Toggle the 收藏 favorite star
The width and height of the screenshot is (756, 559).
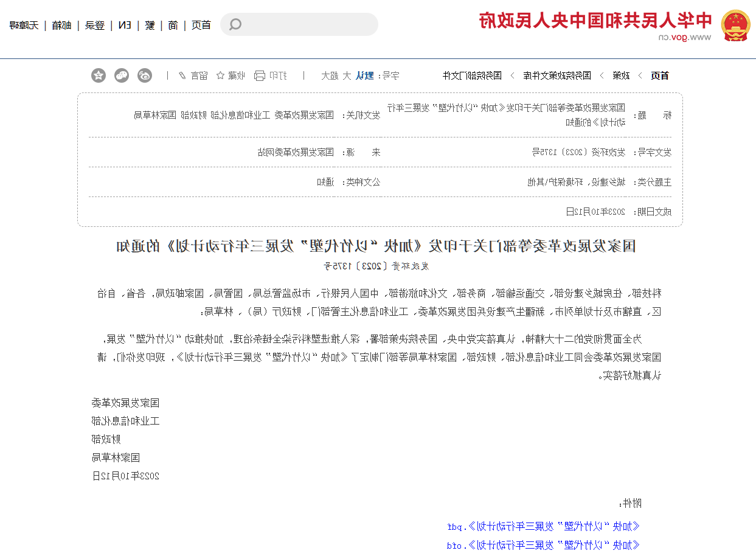coord(220,75)
